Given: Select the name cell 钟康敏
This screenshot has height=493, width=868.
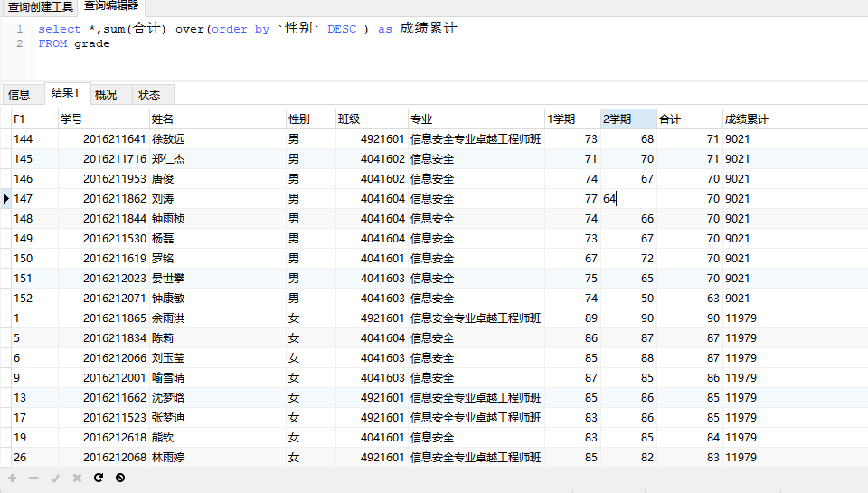Looking at the screenshot, I should point(218,298).
